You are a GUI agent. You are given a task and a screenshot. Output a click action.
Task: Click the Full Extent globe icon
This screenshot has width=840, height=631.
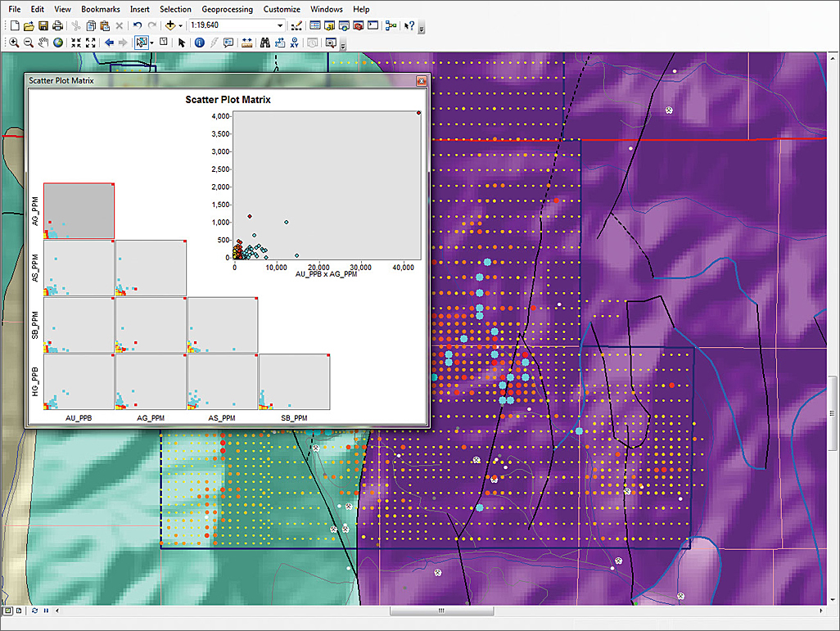(58, 43)
